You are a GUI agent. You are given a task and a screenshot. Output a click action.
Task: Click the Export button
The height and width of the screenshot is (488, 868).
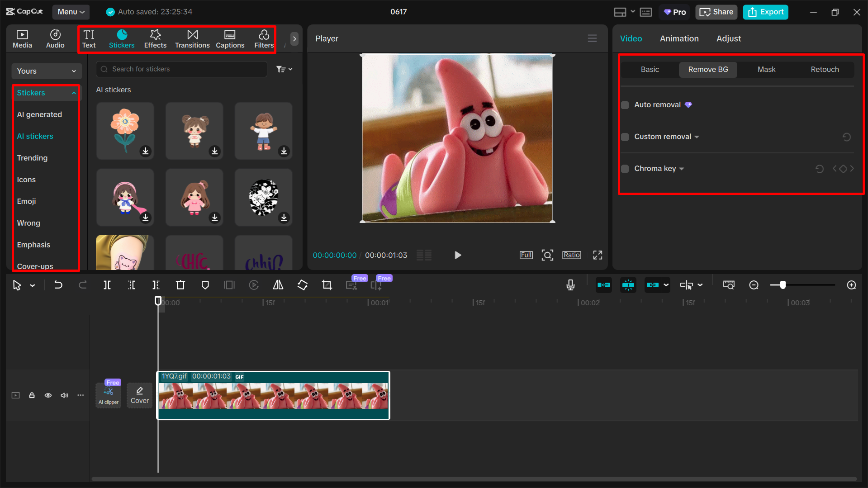click(x=765, y=12)
